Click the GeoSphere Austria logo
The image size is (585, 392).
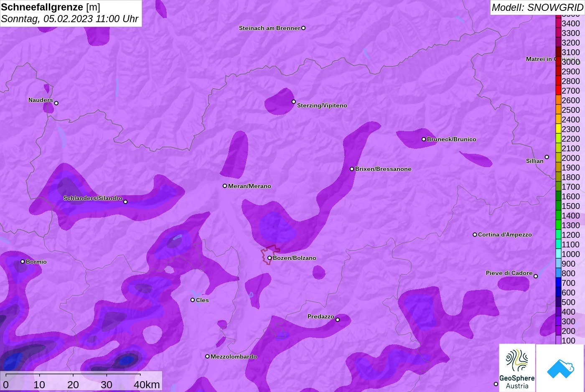point(517,368)
